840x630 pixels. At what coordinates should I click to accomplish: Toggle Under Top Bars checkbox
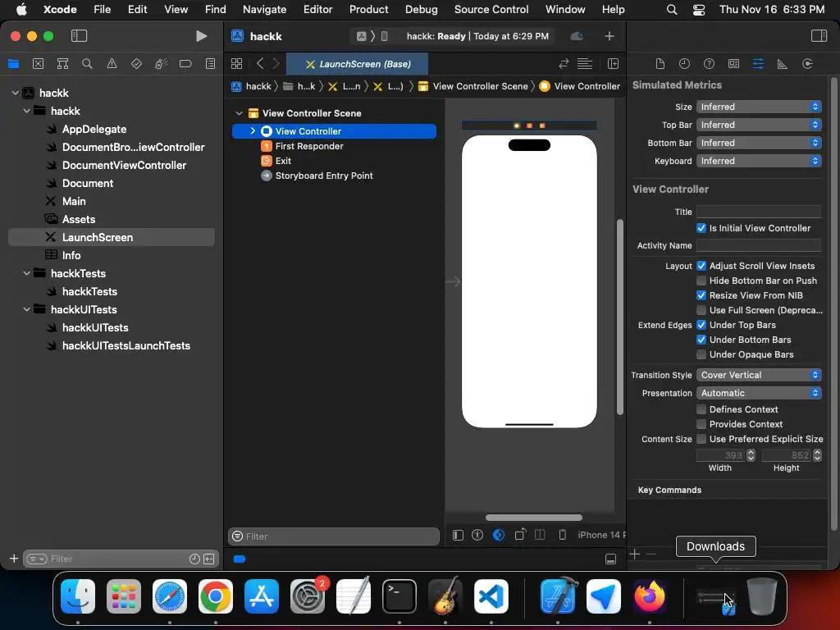tap(701, 325)
